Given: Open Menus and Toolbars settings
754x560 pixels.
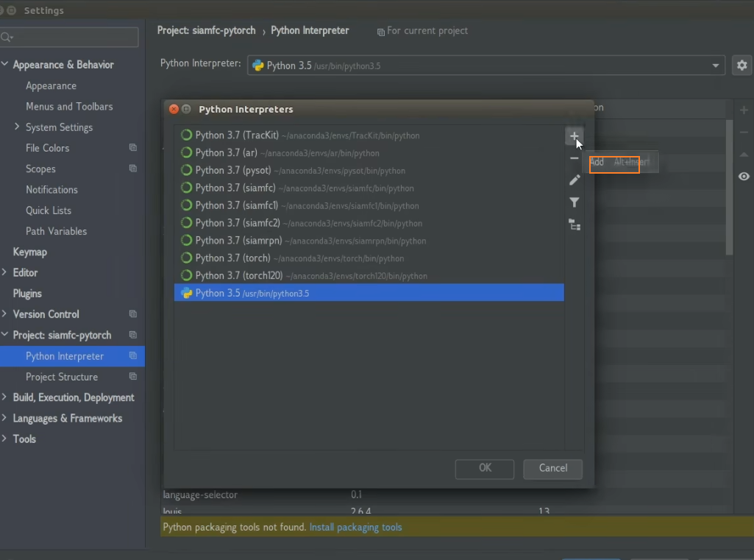Looking at the screenshot, I should click(x=69, y=106).
